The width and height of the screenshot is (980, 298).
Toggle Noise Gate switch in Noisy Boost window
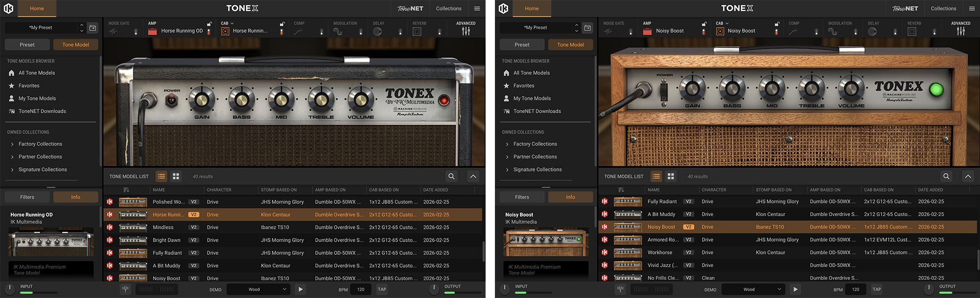631,32
